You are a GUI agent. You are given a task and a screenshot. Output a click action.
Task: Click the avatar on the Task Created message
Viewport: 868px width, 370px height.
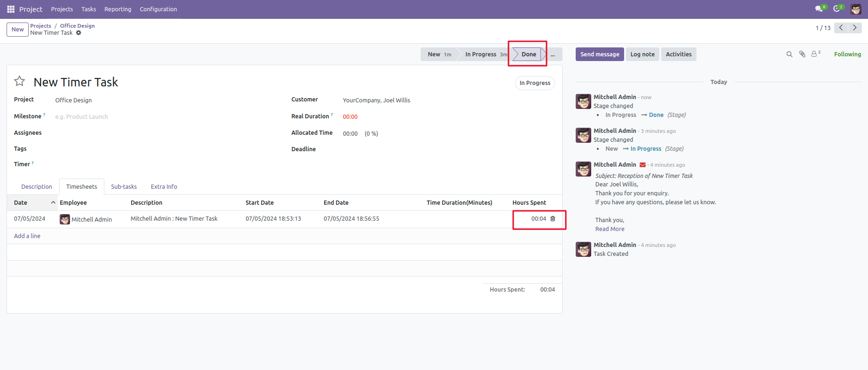point(583,249)
